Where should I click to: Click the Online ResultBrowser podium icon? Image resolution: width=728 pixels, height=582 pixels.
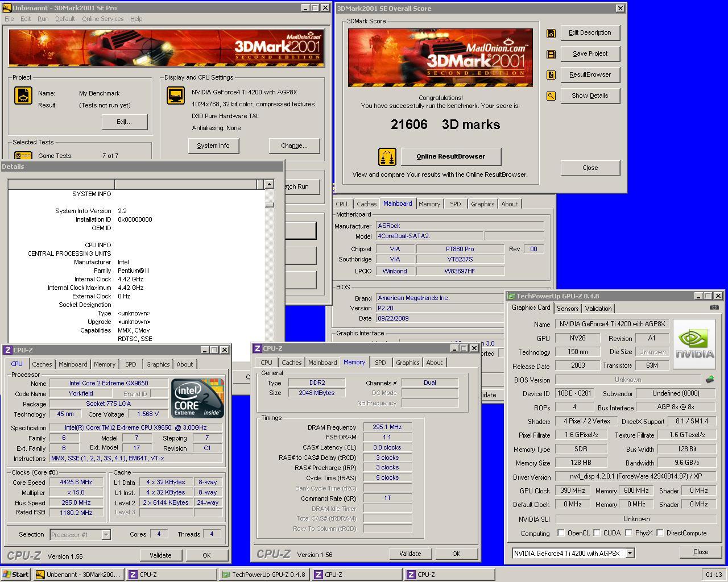click(x=387, y=157)
